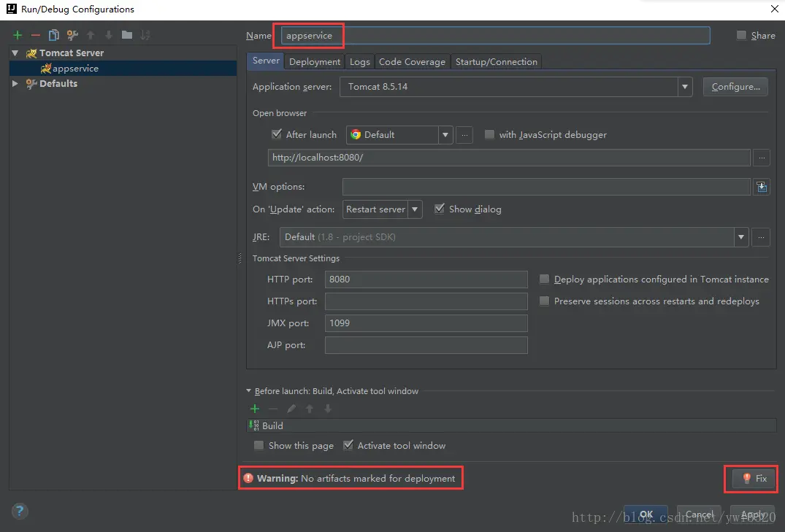Enable Show this page checkbox
Screen dimensions: 785x532
click(x=259, y=445)
